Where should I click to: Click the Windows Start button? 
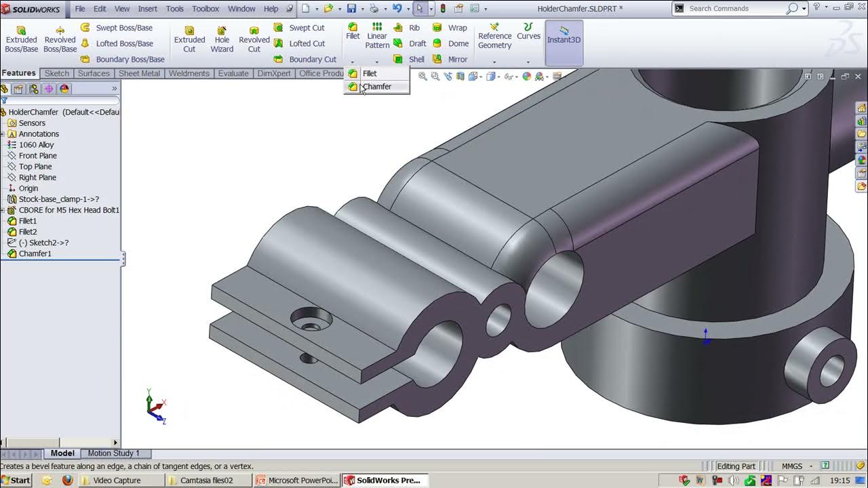16,481
